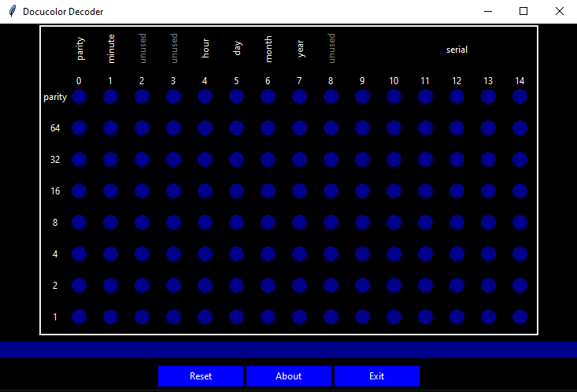Click column number '9' header
This screenshot has height=392, width=577.
tap(362, 81)
